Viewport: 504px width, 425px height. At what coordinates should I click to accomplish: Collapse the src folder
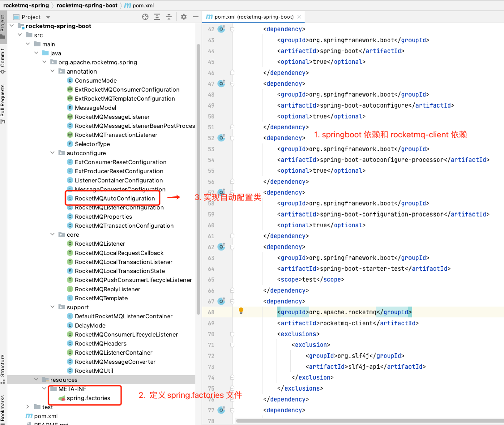(x=20, y=35)
